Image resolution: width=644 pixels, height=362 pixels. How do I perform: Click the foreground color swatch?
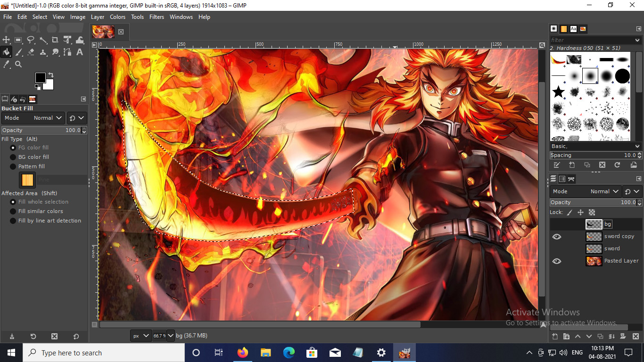click(40, 77)
